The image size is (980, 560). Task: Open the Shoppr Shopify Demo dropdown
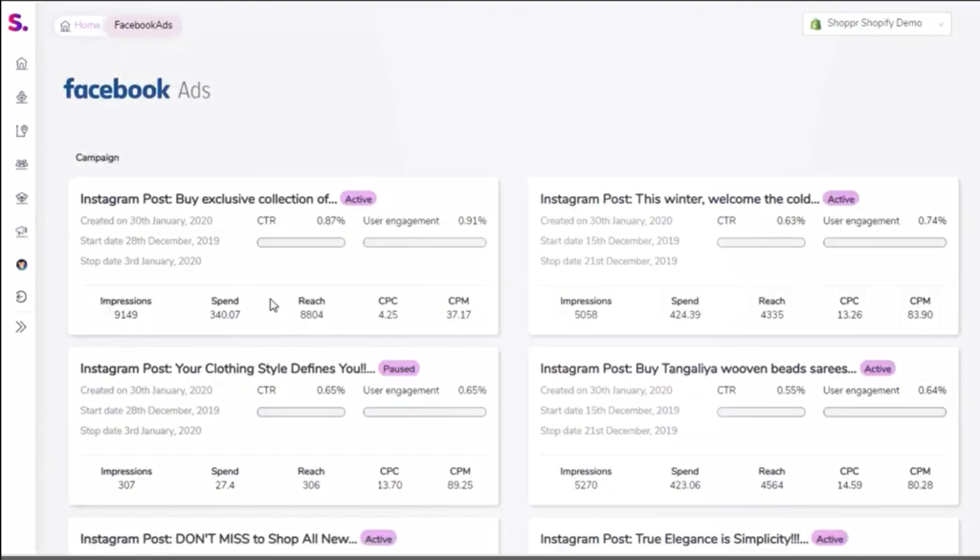tap(877, 24)
